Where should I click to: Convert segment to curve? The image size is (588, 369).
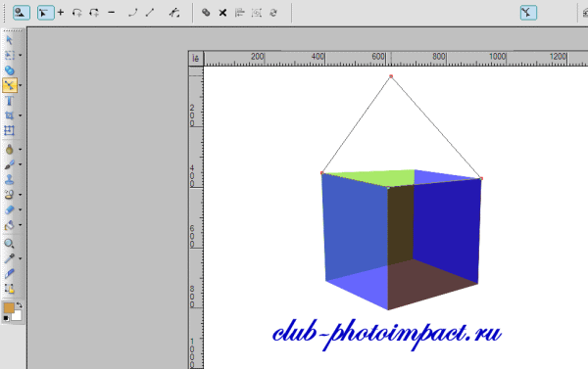coord(132,13)
